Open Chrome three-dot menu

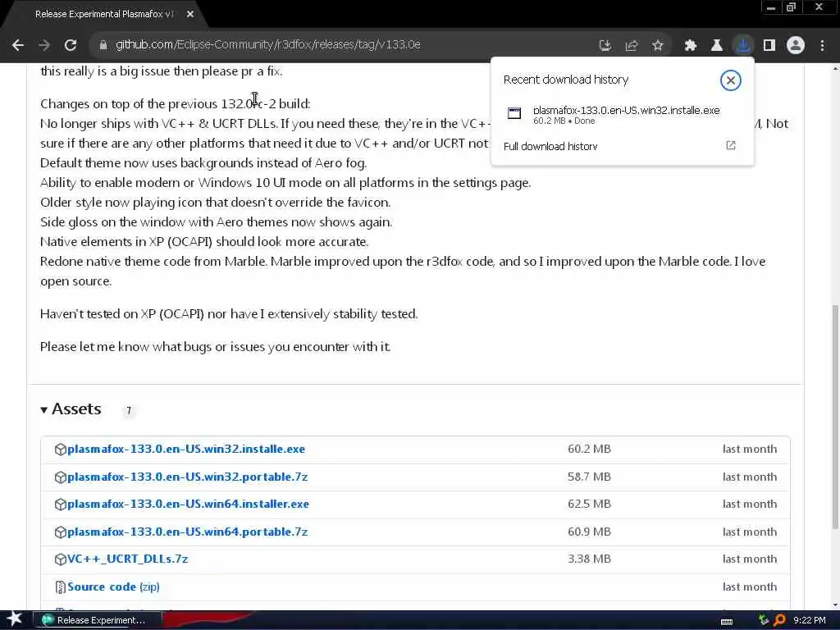click(822, 46)
